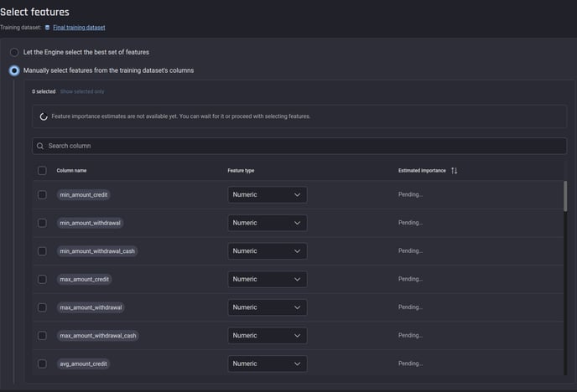
Task: Click the min_amount_withdrawal_cash column name tag
Action: (97, 251)
